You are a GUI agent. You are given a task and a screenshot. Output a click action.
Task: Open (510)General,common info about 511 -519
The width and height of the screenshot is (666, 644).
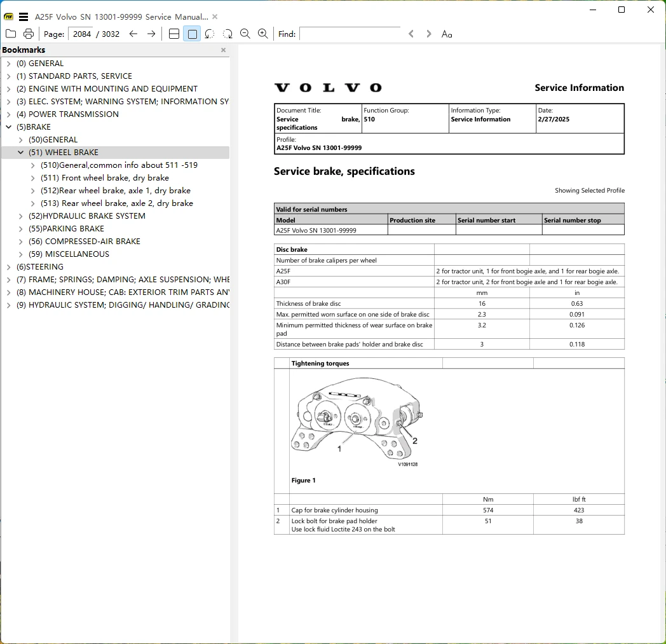119,165
